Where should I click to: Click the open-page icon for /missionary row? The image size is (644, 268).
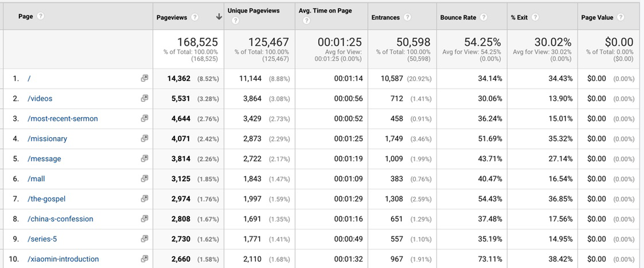coord(144,138)
